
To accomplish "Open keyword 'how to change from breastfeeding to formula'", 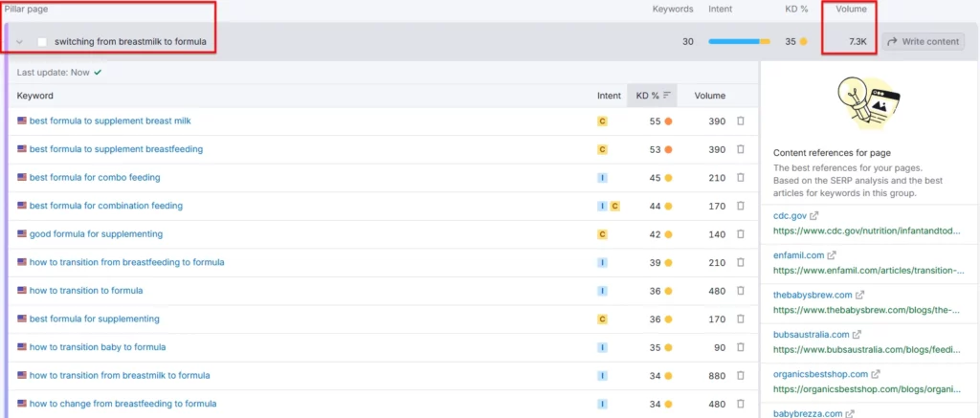I will click(x=123, y=404).
